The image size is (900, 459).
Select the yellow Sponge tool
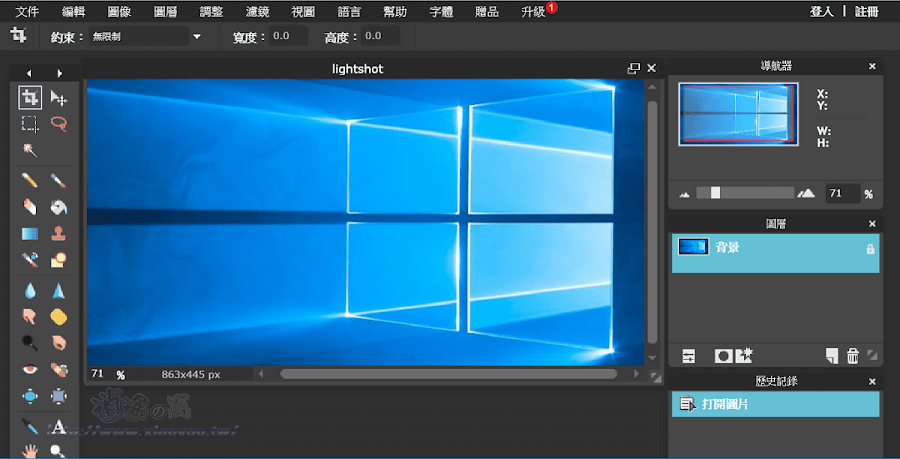coord(59,316)
